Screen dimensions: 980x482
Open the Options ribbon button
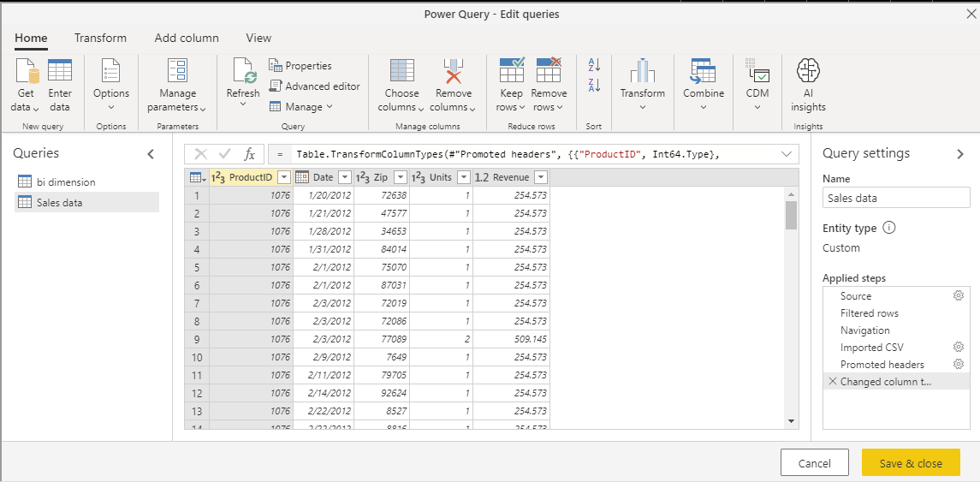pyautogui.click(x=110, y=85)
